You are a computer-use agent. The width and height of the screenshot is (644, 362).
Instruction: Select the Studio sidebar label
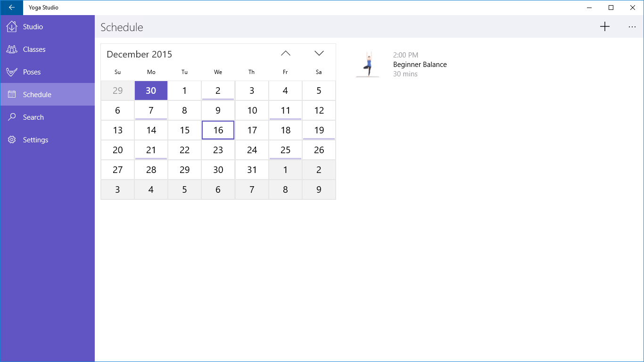point(33,27)
